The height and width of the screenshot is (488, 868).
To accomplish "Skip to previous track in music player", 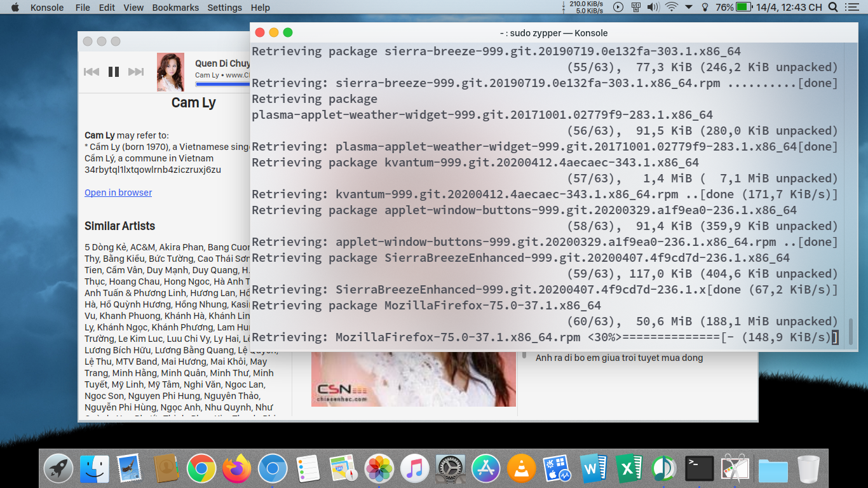I will (x=92, y=72).
